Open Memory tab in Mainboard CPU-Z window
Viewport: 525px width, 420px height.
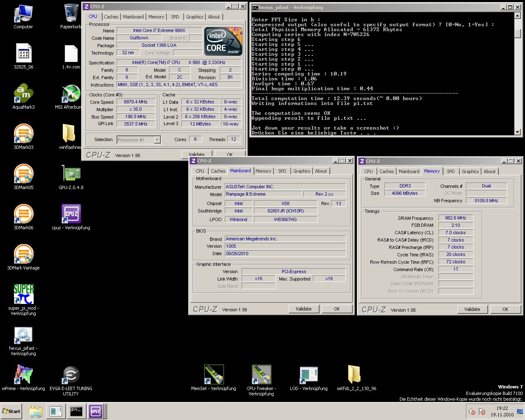(x=263, y=171)
